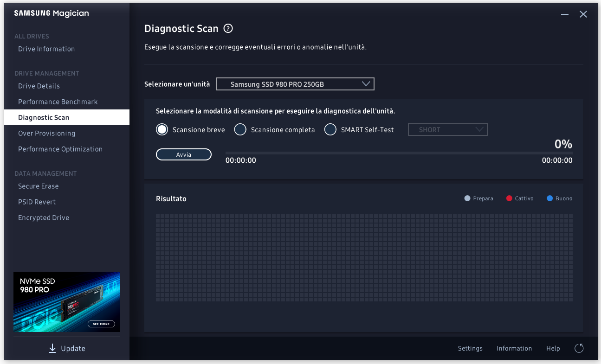Click the red Cattivo legend dot
Screen dimensions: 601x364
509,198
